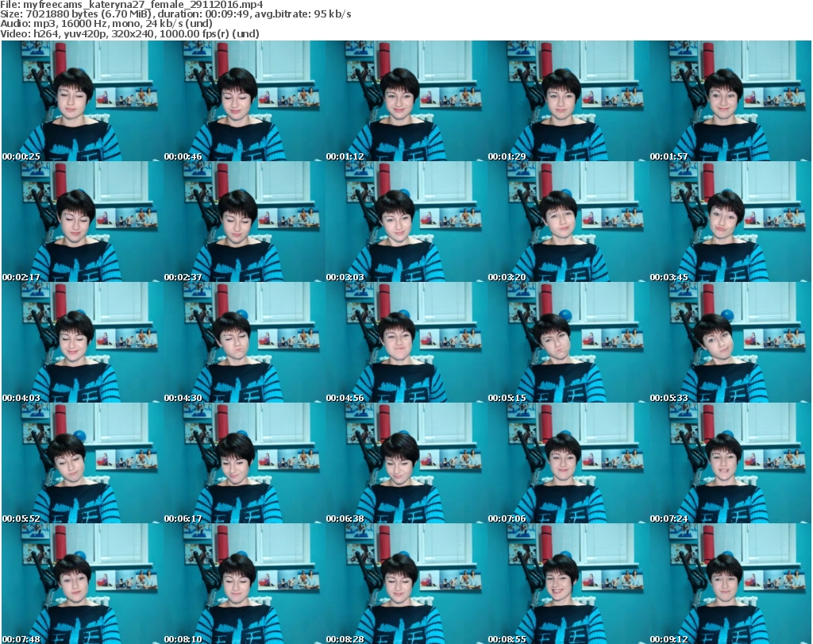813x644 pixels.
Task: Select the frame timestamped 00:07:48
Action: pos(83,584)
